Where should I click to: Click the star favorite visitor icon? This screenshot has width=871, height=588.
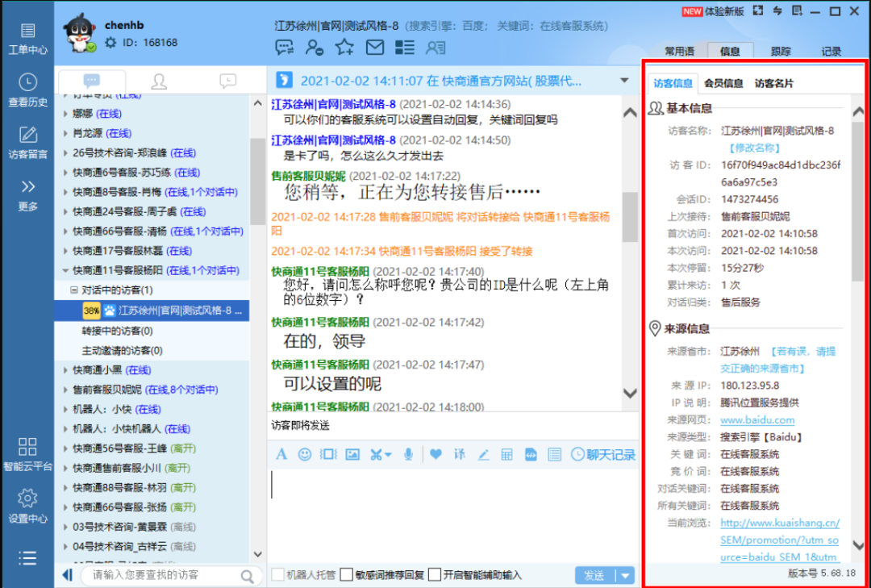pyautogui.click(x=344, y=47)
